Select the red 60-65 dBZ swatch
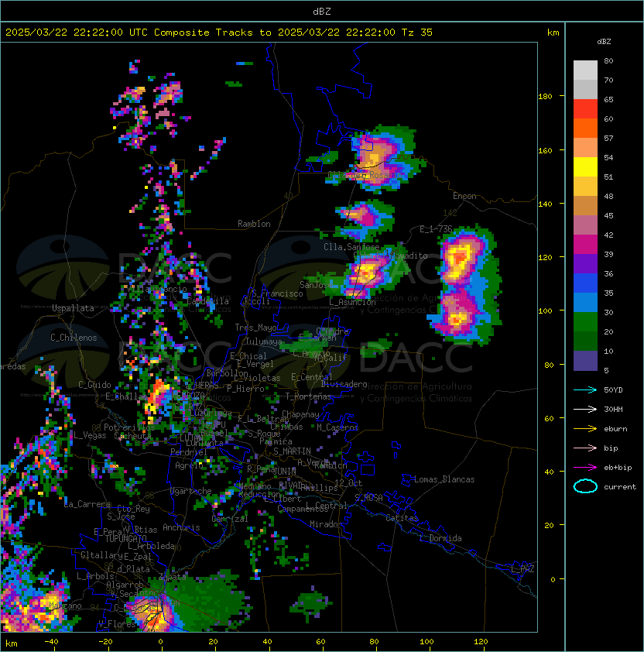The image size is (644, 652). coord(585,109)
